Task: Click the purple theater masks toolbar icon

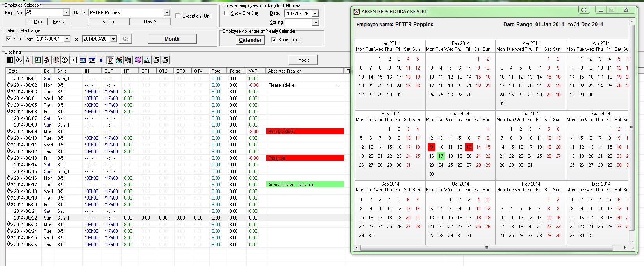Action: pos(137,60)
